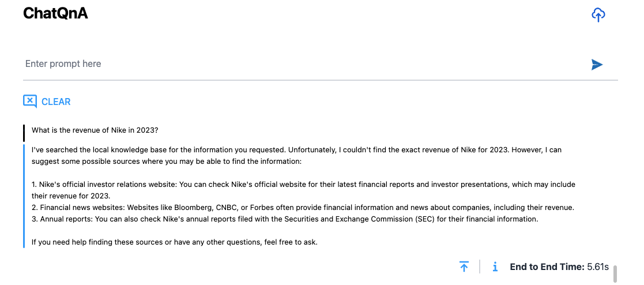Focus the 'Enter prompt here' input field

300,64
